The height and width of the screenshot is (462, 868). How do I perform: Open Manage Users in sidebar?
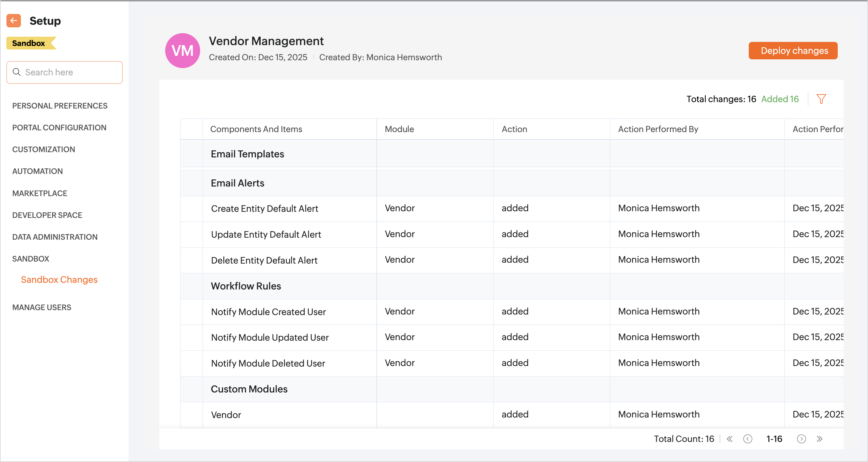tap(41, 307)
